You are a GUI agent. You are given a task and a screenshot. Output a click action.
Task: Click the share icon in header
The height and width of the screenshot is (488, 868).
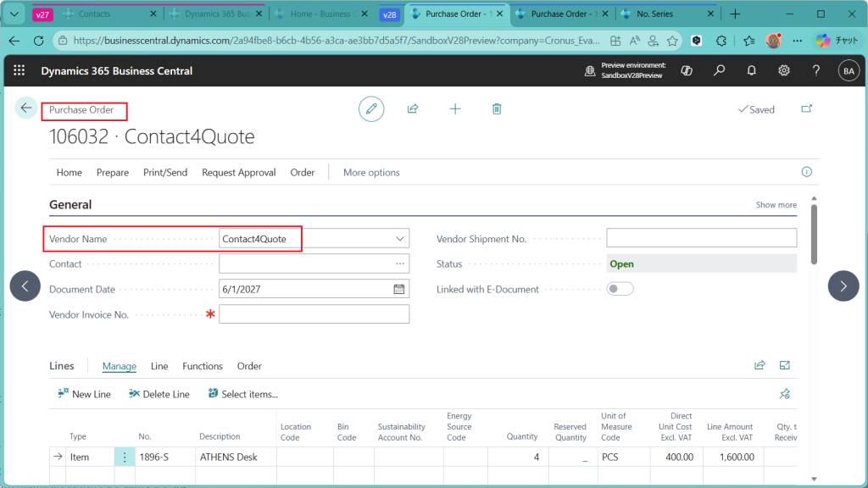click(413, 108)
